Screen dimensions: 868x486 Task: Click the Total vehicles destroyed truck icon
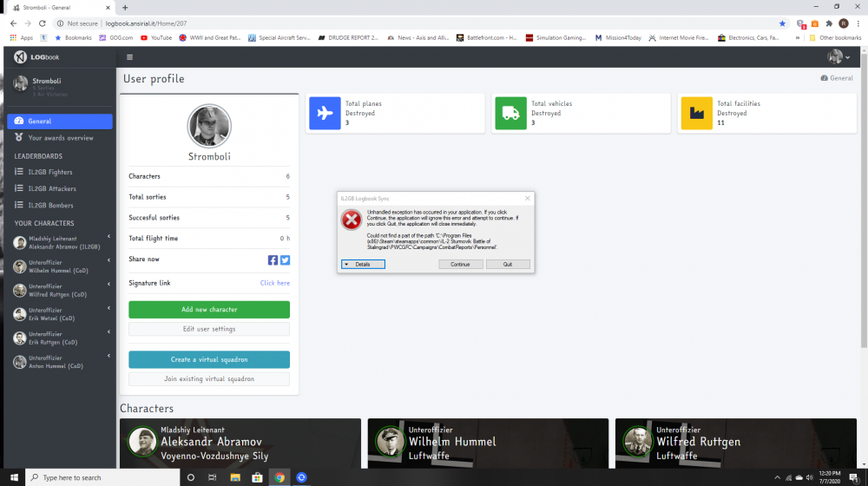point(511,113)
